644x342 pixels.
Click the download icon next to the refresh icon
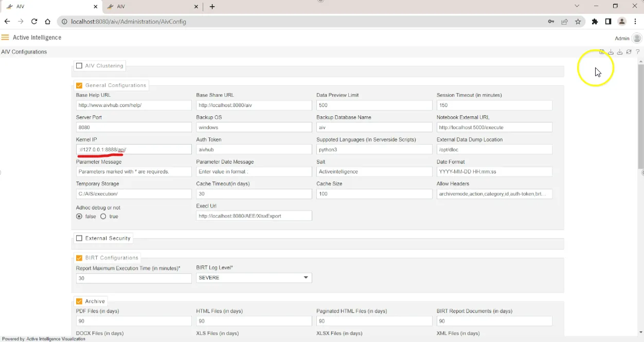(620, 52)
